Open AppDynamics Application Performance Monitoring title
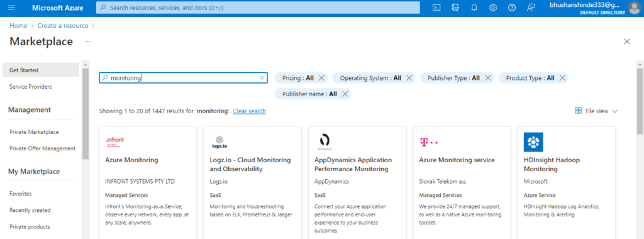This screenshot has height=239, width=644. pos(353,164)
